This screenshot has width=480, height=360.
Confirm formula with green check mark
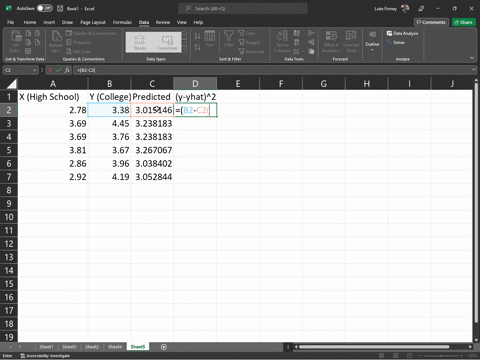pyautogui.click(x=59, y=70)
